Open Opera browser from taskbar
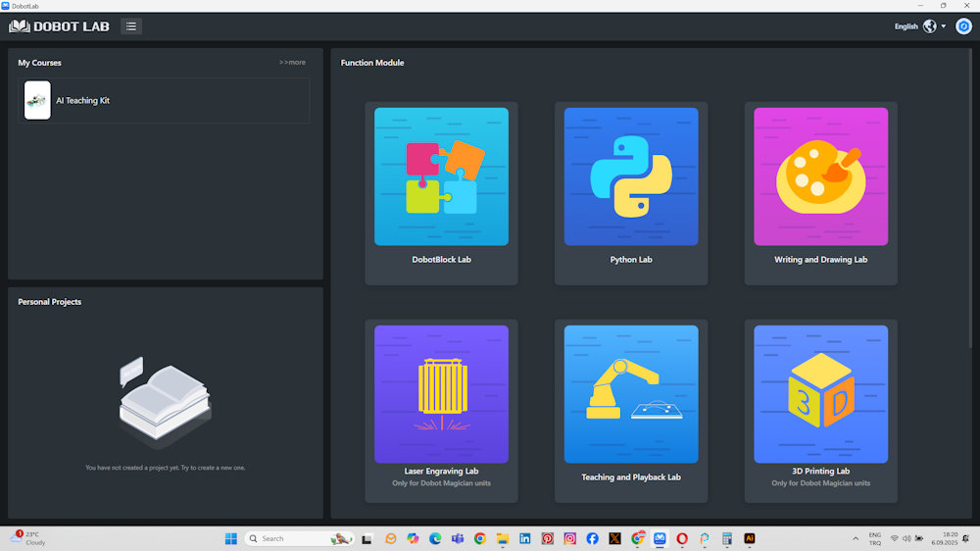 682,538
